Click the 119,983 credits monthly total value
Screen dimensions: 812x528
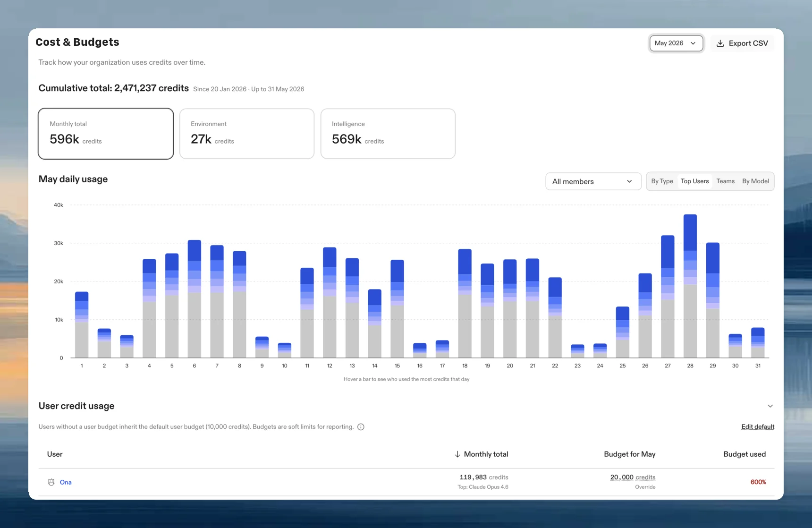coord(484,477)
